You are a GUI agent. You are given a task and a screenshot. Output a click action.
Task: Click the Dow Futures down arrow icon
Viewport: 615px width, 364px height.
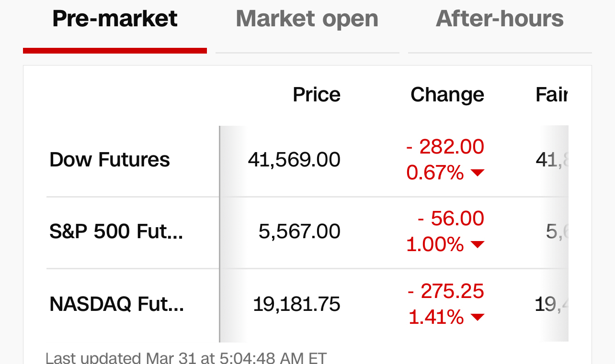point(478,173)
